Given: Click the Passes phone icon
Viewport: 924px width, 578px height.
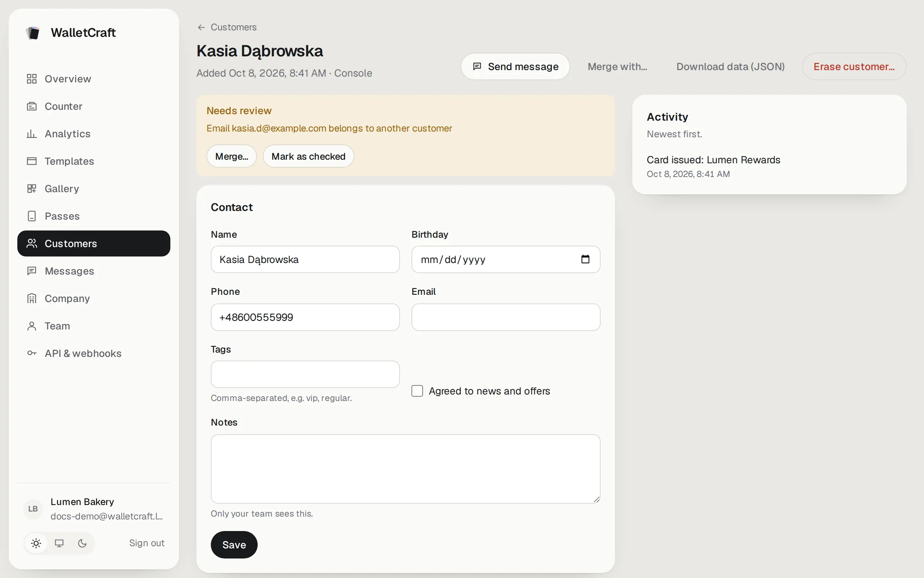Looking at the screenshot, I should (32, 216).
